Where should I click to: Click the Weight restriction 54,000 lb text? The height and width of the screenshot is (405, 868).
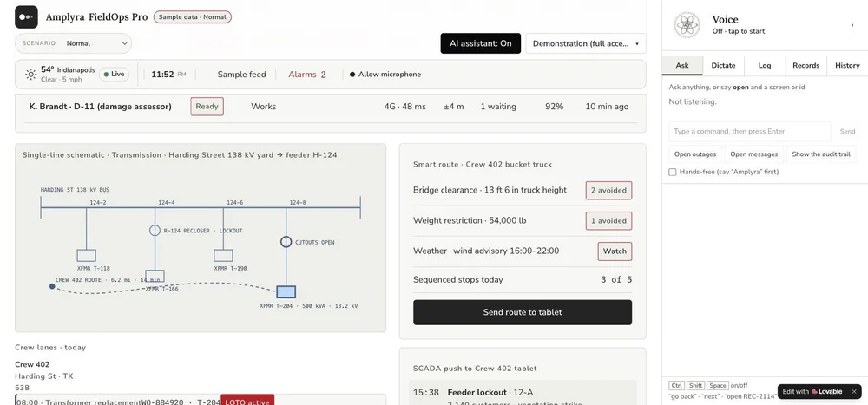pyautogui.click(x=470, y=221)
